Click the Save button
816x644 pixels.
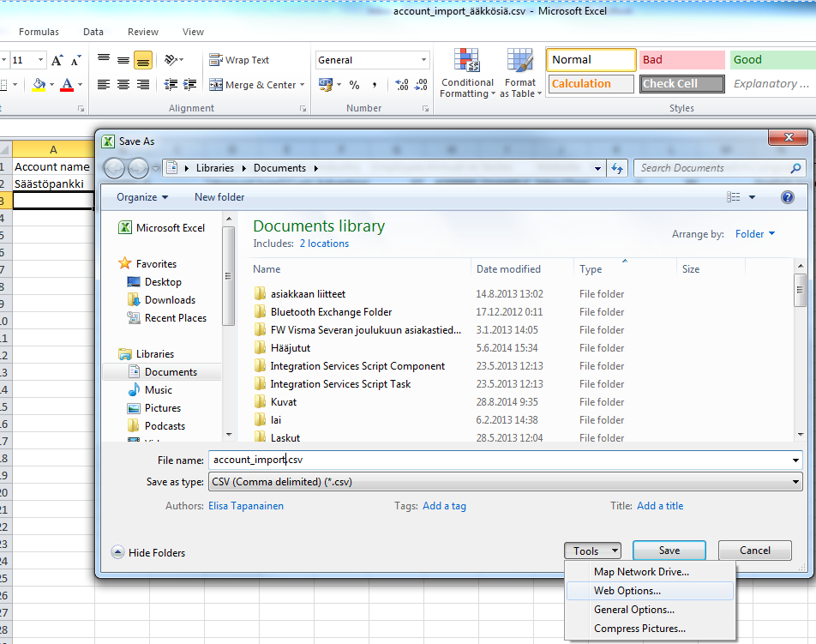pos(669,551)
